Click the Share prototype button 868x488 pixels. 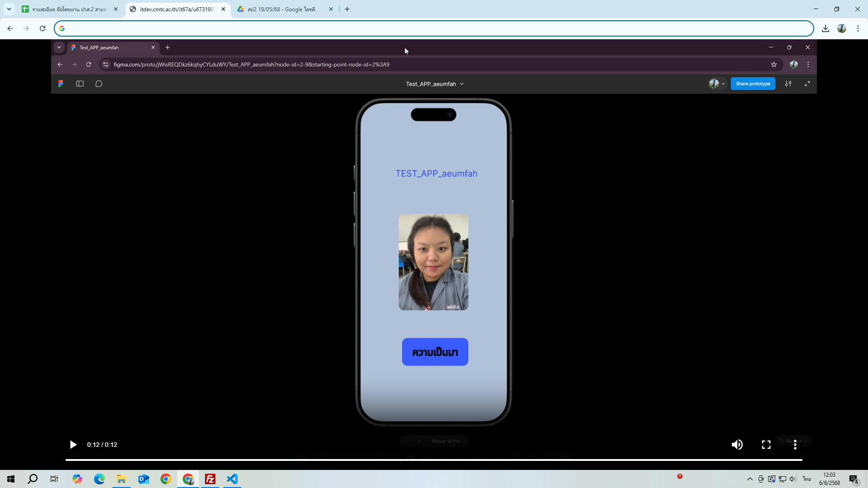tap(753, 84)
